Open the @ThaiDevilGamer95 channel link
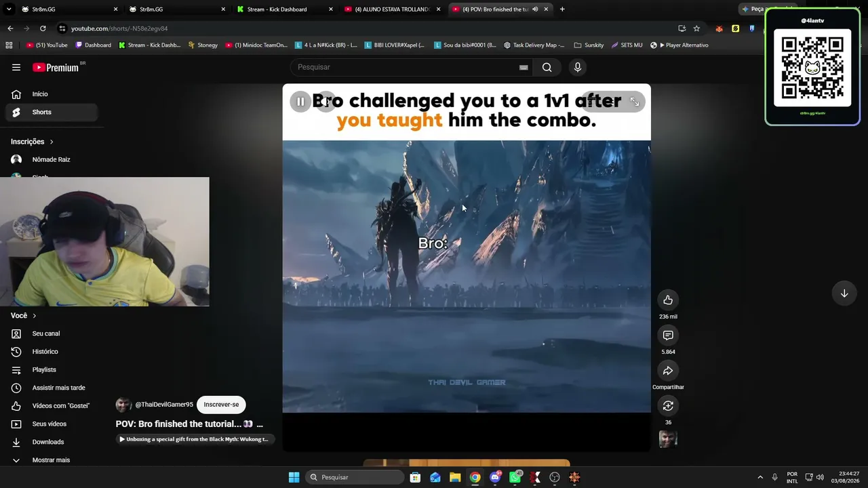Screen dimensions: 868x488 (x=164, y=405)
